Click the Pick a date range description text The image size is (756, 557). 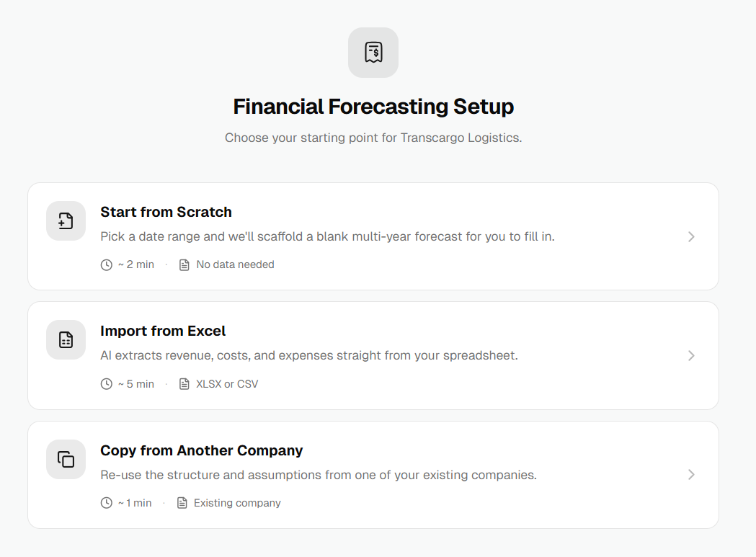tap(327, 237)
